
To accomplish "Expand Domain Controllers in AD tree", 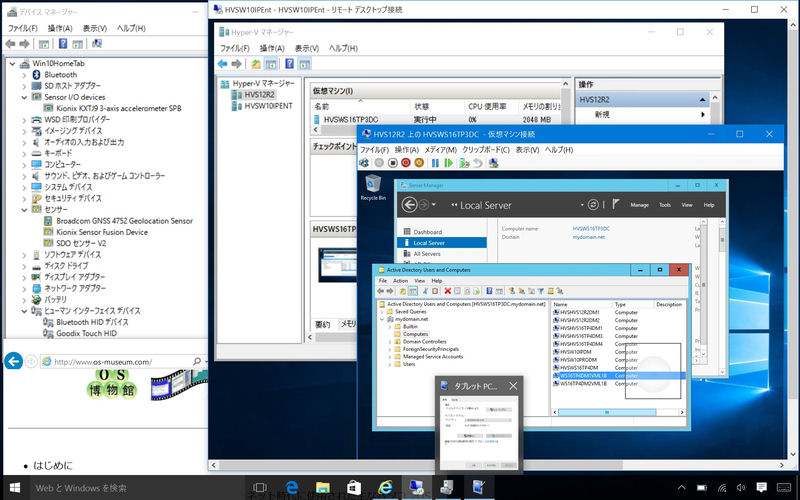I will (389, 342).
